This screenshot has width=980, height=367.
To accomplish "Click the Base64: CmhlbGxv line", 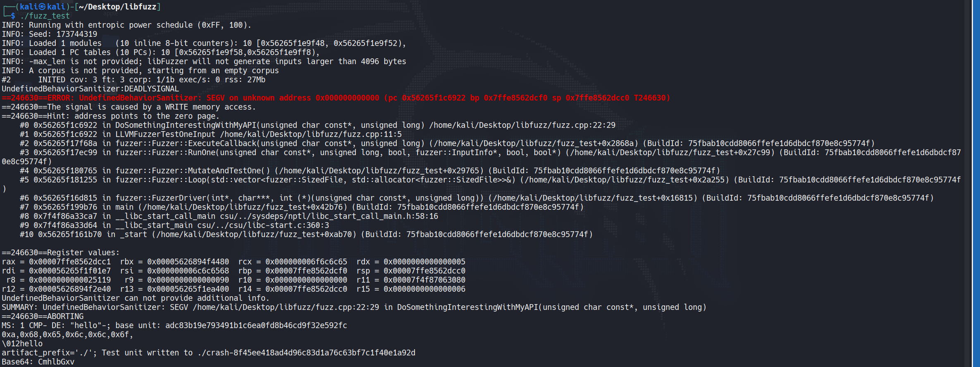I will [38, 362].
